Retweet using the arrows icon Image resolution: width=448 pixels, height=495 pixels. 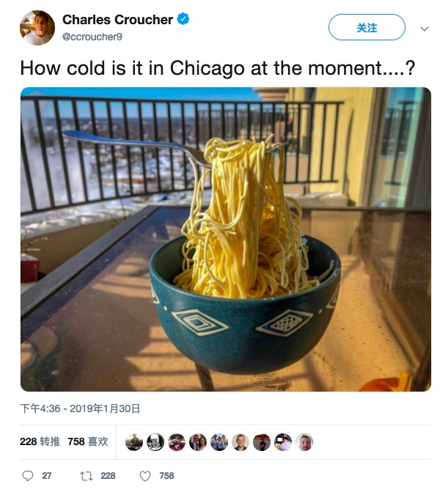point(87,476)
